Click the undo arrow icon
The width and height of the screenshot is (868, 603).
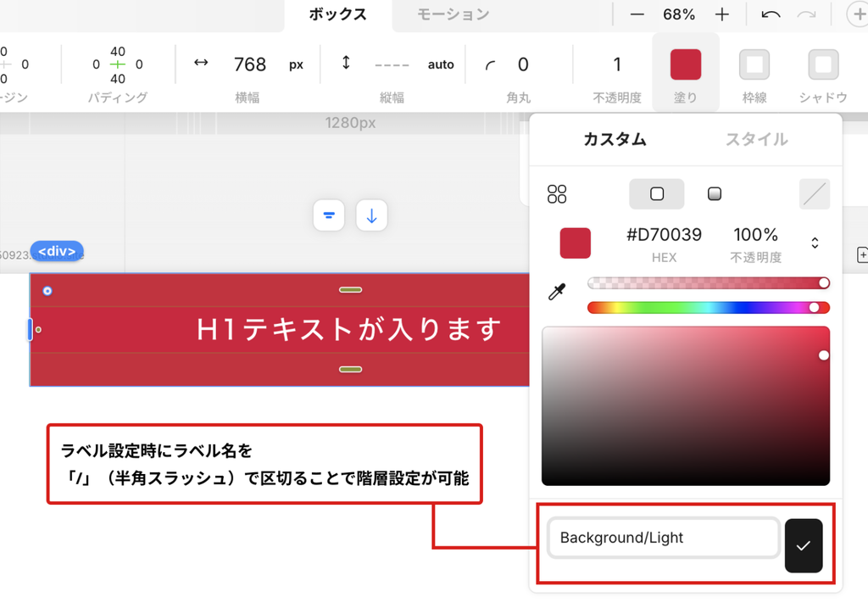pos(771,14)
